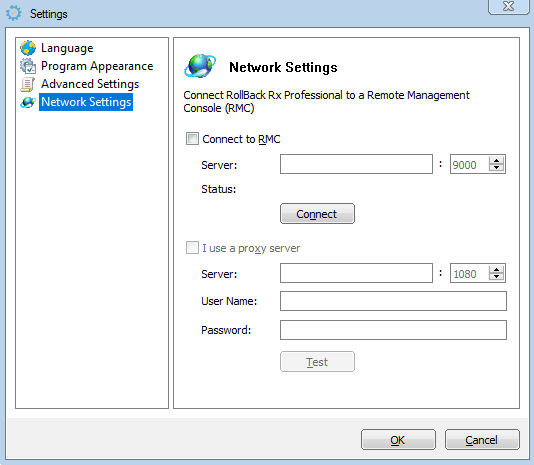This screenshot has height=465, width=534.
Task: Click the Connect button
Action: click(317, 214)
